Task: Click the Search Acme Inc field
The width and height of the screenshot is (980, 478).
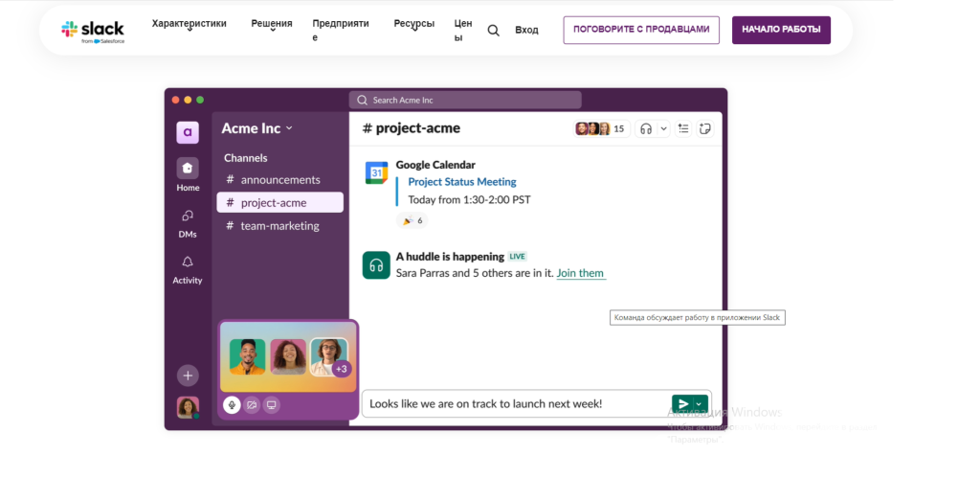Action: (465, 101)
